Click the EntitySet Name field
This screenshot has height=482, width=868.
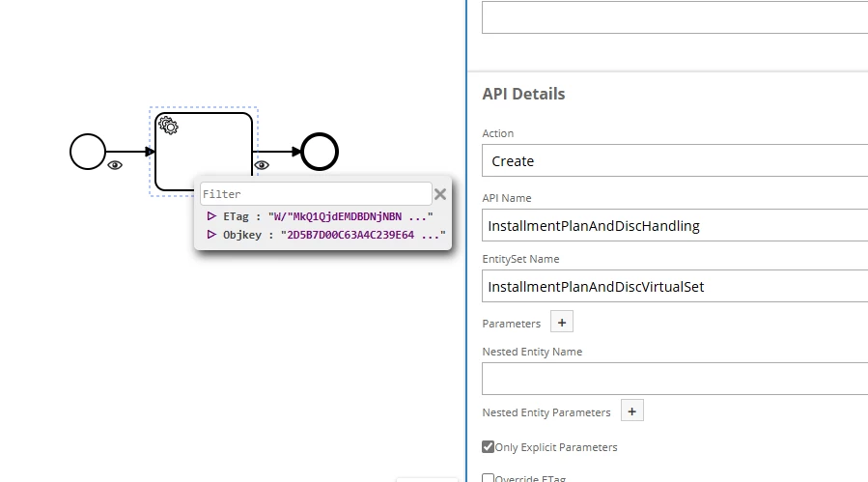pos(675,287)
